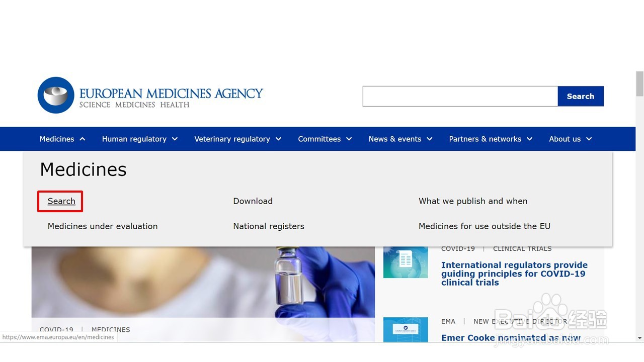Open Medicines for use outside the EU
Screen dimensions: 644x362
pos(485,226)
